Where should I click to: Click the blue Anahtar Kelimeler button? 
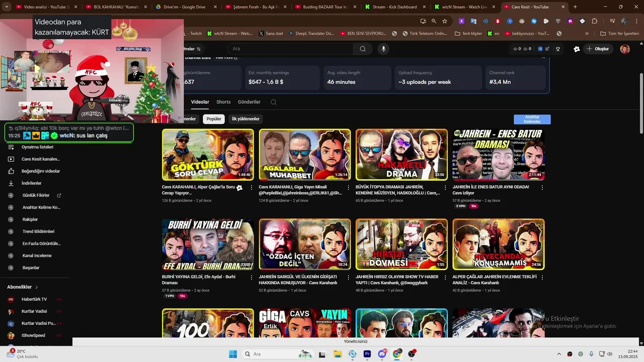pos(532,120)
